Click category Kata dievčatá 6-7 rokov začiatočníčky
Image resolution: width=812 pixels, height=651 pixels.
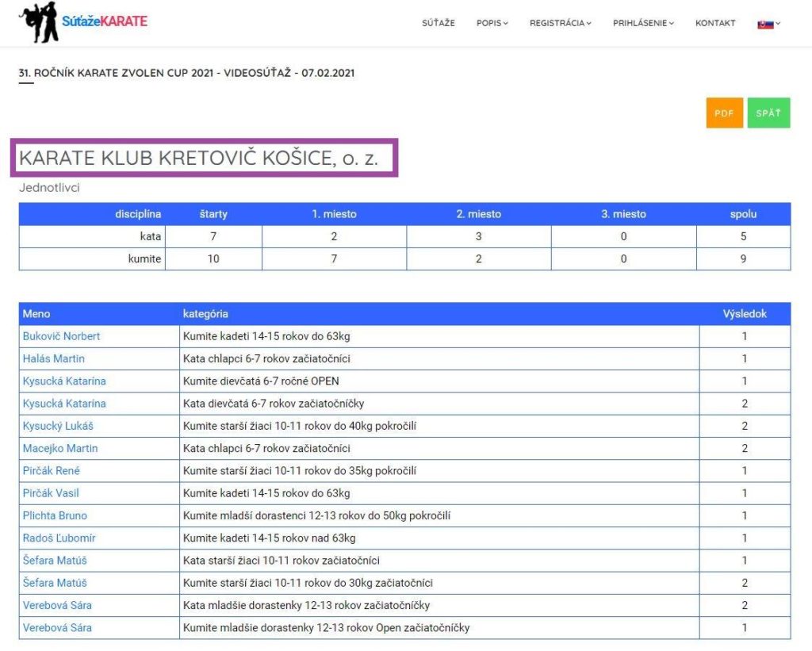274,404
